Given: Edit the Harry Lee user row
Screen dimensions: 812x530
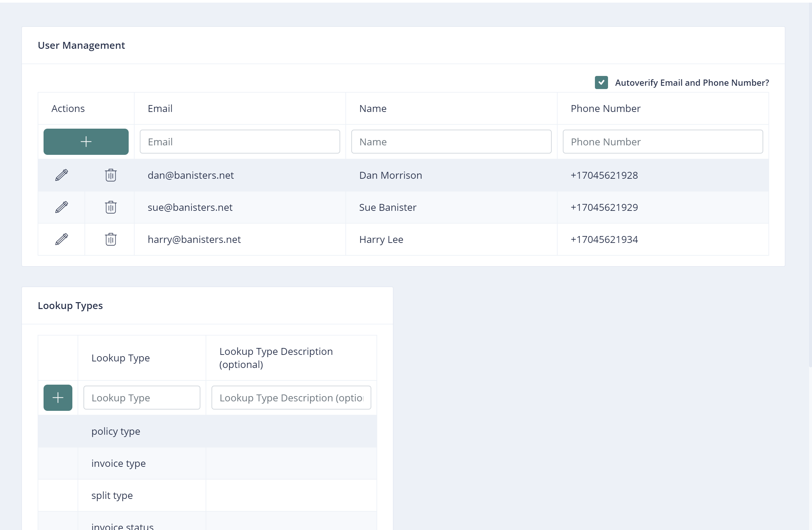Looking at the screenshot, I should pos(62,239).
